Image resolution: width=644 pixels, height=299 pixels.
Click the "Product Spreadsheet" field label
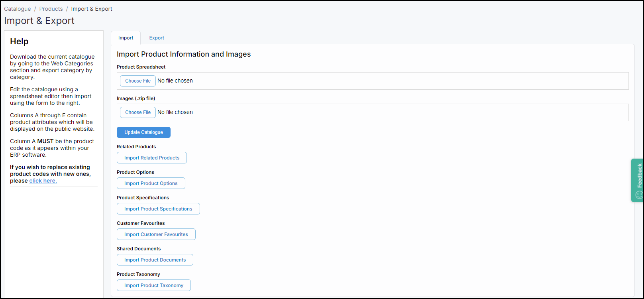click(x=141, y=67)
